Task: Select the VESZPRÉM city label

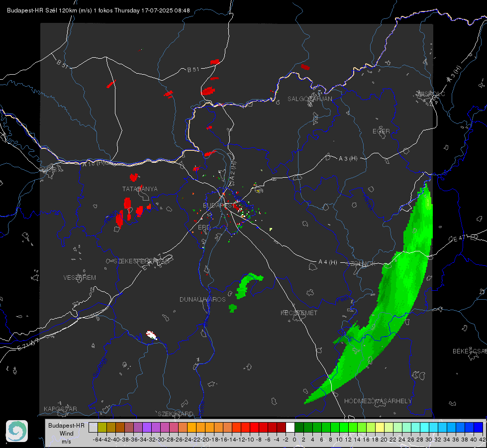Action: pos(80,278)
